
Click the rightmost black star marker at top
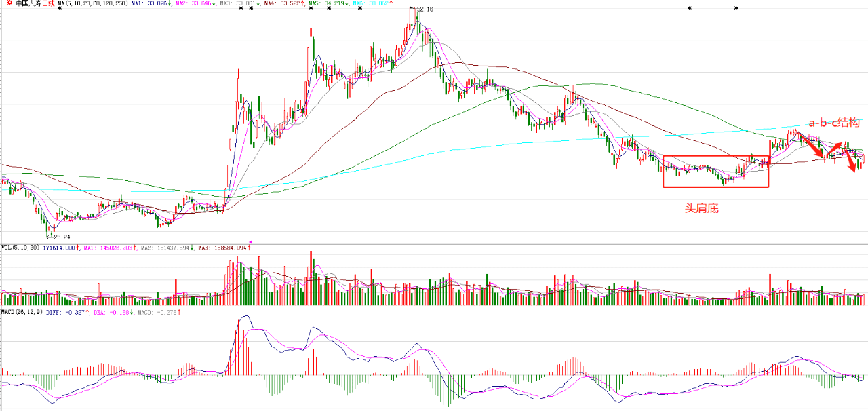(736, 8)
